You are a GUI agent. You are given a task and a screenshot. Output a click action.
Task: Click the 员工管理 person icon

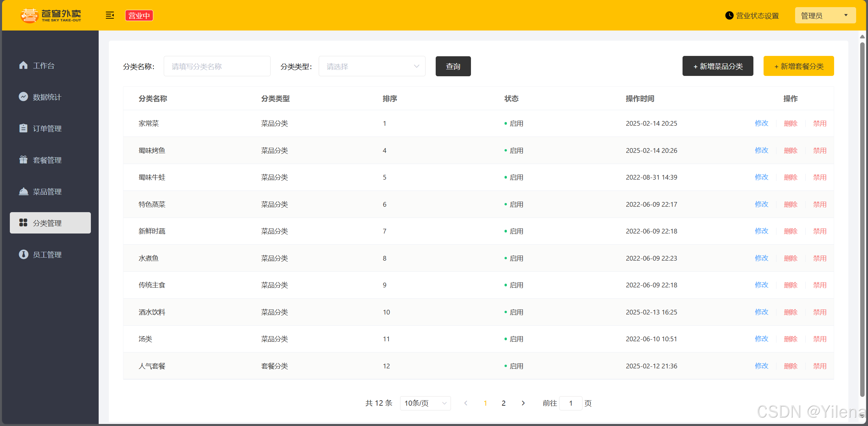point(23,254)
